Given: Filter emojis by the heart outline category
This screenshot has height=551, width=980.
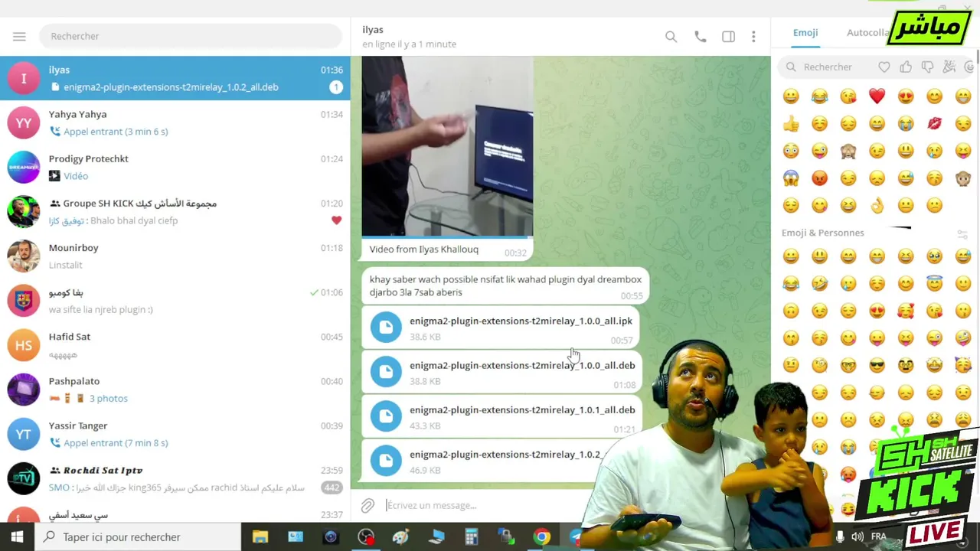Looking at the screenshot, I should pos(884,67).
